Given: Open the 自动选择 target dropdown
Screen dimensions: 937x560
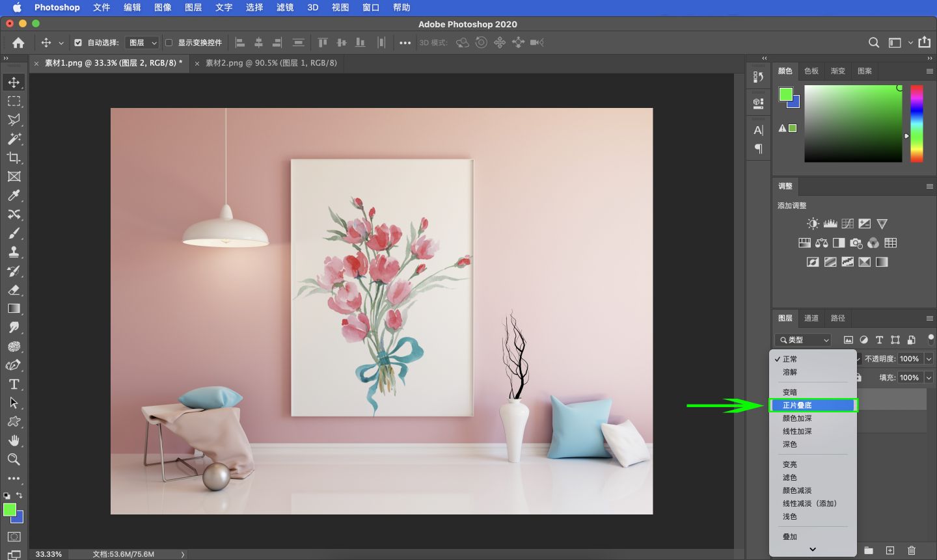Looking at the screenshot, I should click(141, 42).
